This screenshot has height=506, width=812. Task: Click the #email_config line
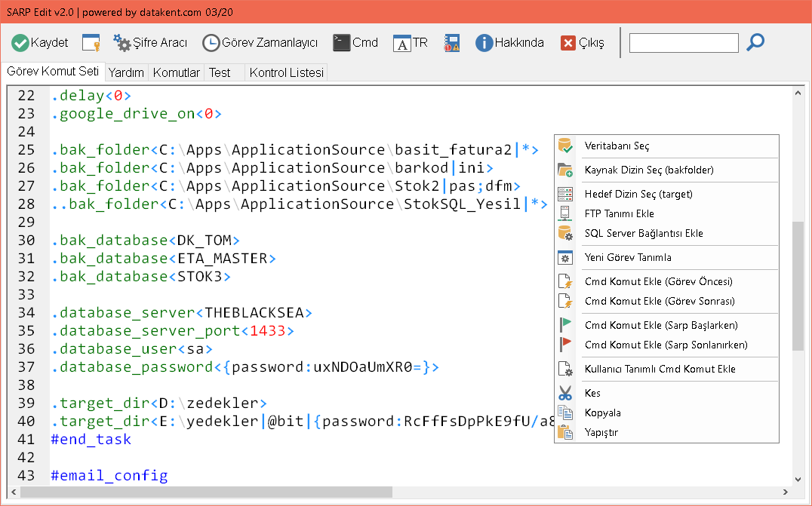109,476
